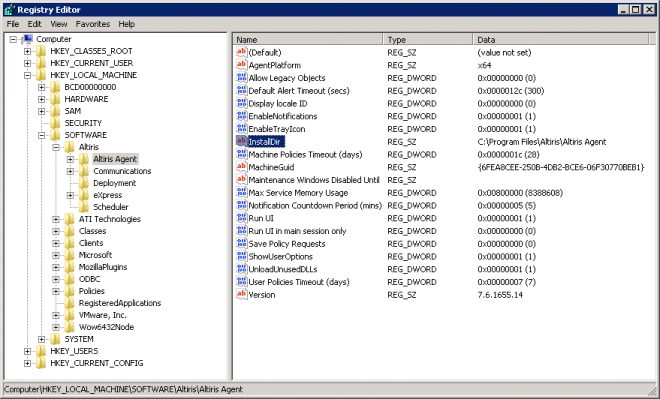Image resolution: width=660 pixels, height=399 pixels.
Task: Expand the BCD00000000 key
Action: pyautogui.click(x=41, y=87)
